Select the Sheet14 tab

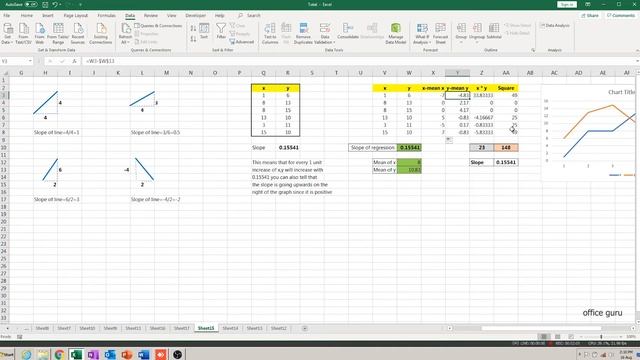pos(230,328)
